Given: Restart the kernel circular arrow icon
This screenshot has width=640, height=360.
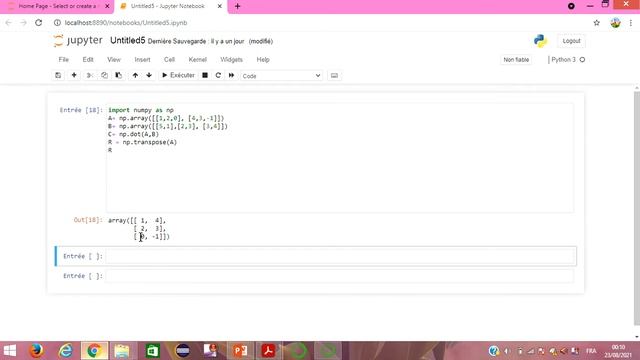Looking at the screenshot, I should (218, 76).
